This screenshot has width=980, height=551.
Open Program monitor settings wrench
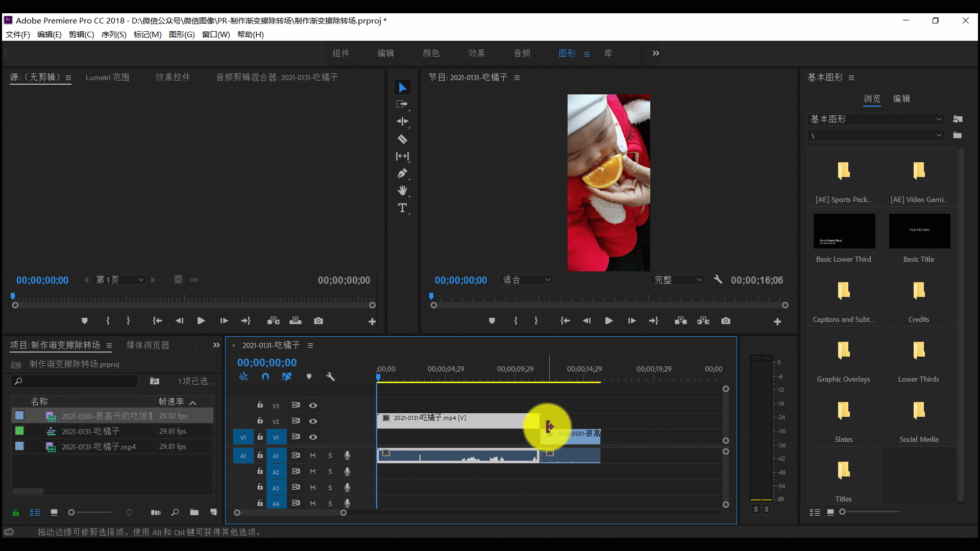pos(718,280)
